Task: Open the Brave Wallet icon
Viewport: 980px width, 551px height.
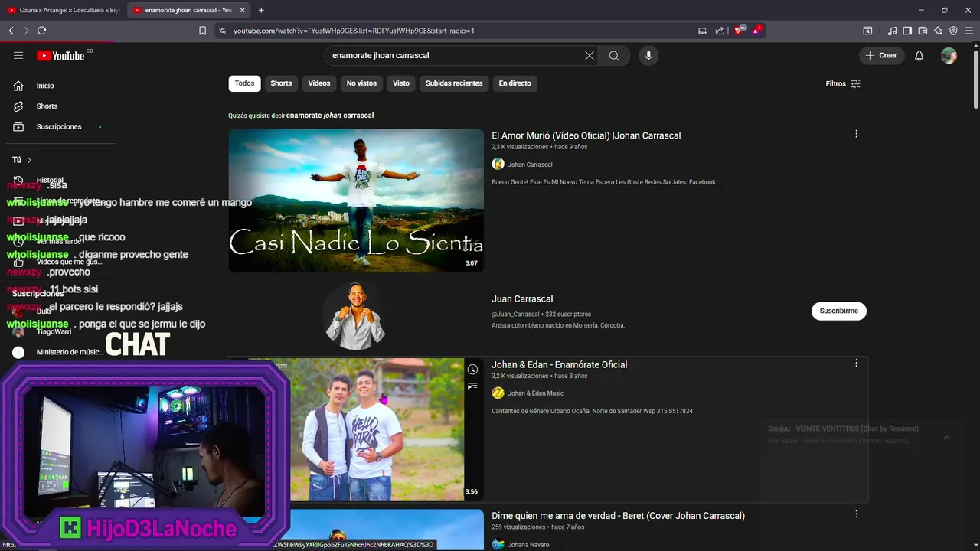Action: click(923, 31)
